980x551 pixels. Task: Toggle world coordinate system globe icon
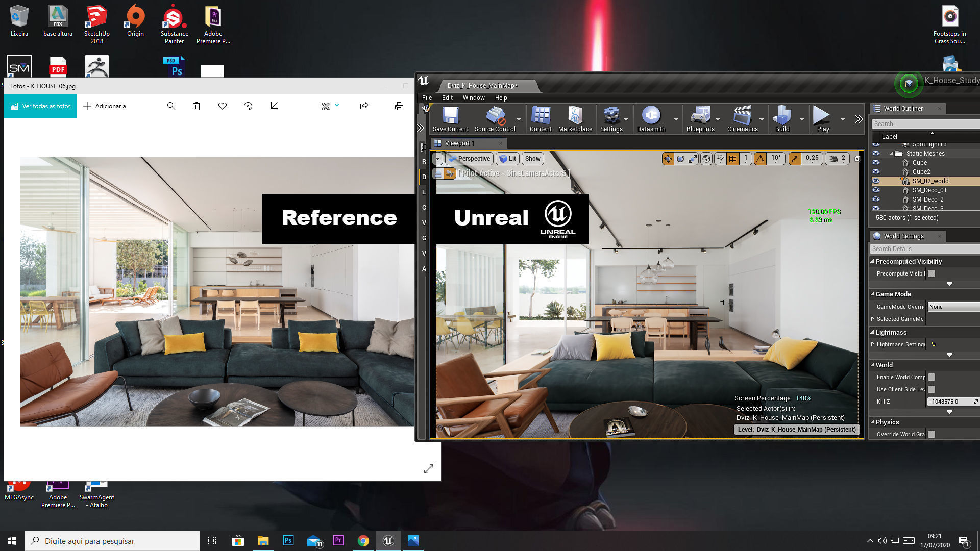[x=706, y=159]
